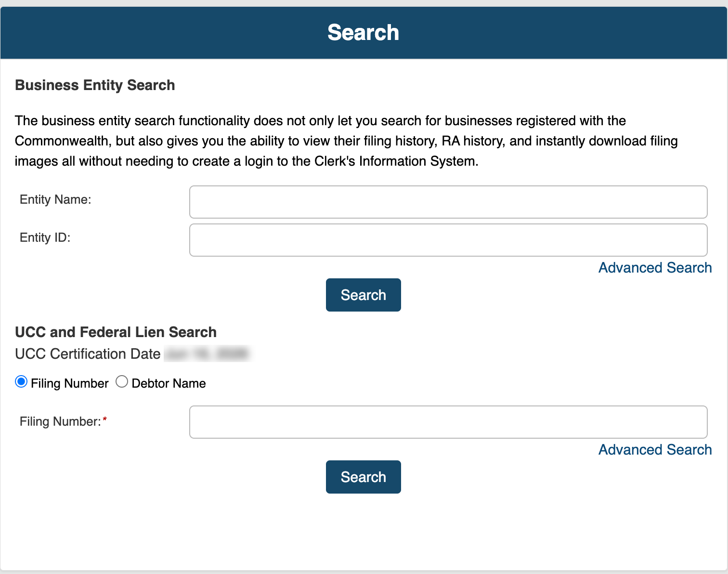The image size is (728, 574).
Task: Click the Filing Number input field
Action: 448,422
